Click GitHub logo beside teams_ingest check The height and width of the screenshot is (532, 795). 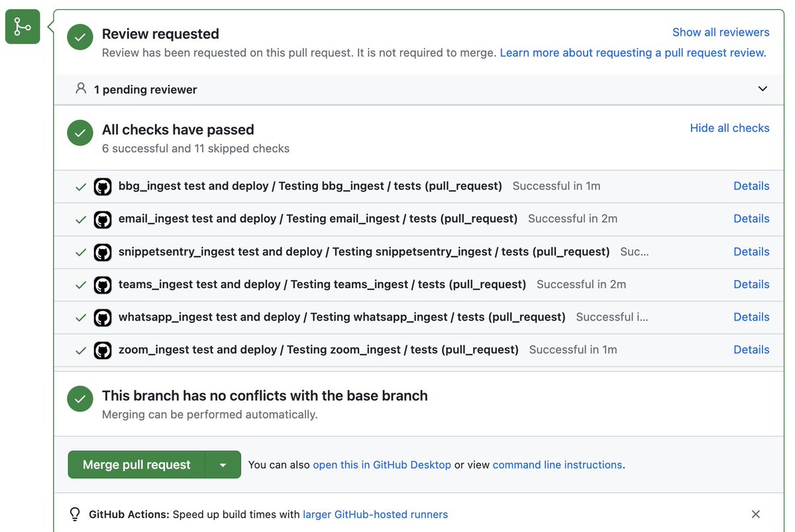(x=103, y=284)
